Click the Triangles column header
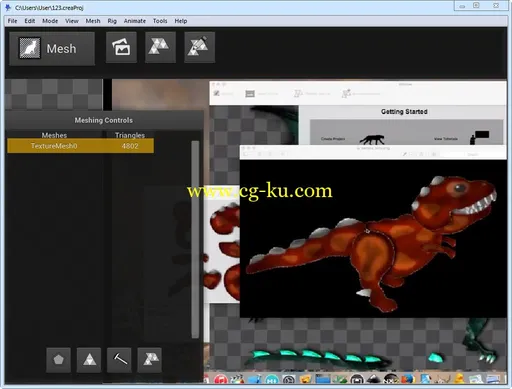This screenshot has width=512, height=389. coord(130,135)
